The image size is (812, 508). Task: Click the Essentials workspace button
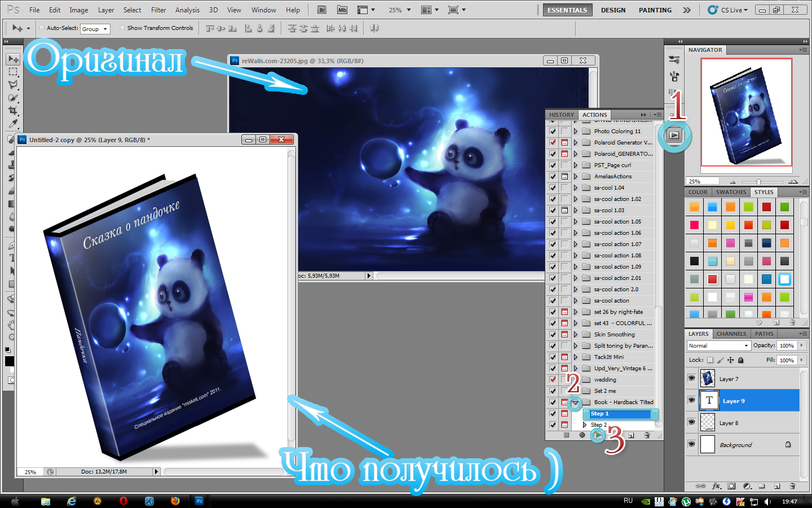tap(567, 10)
